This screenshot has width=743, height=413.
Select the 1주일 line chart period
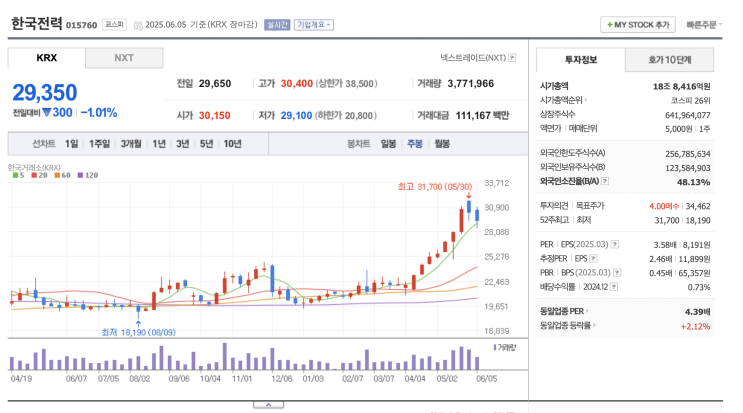(x=100, y=144)
